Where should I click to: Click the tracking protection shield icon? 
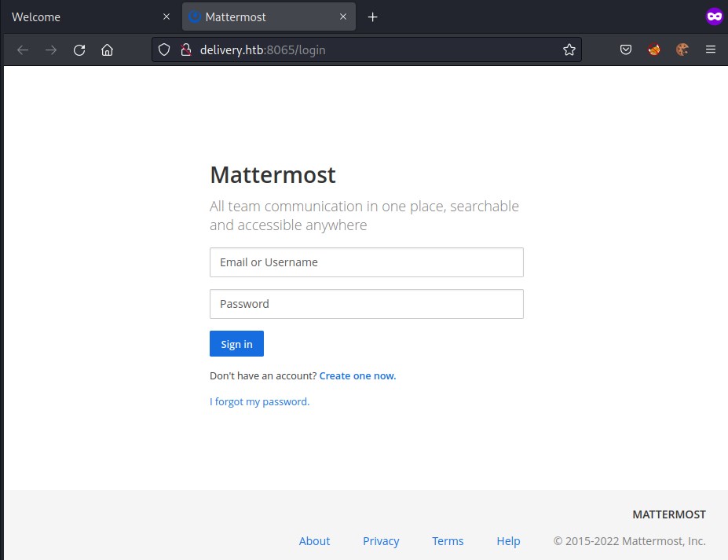point(164,50)
